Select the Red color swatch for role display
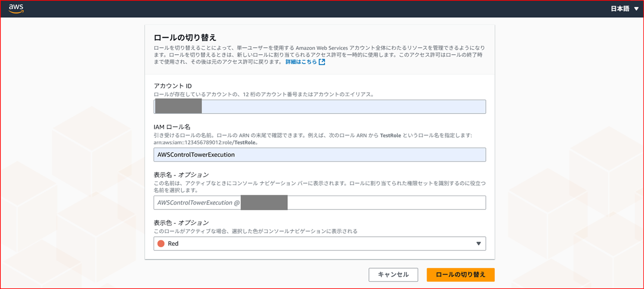Screen dimensions: 644x289 tap(160, 243)
